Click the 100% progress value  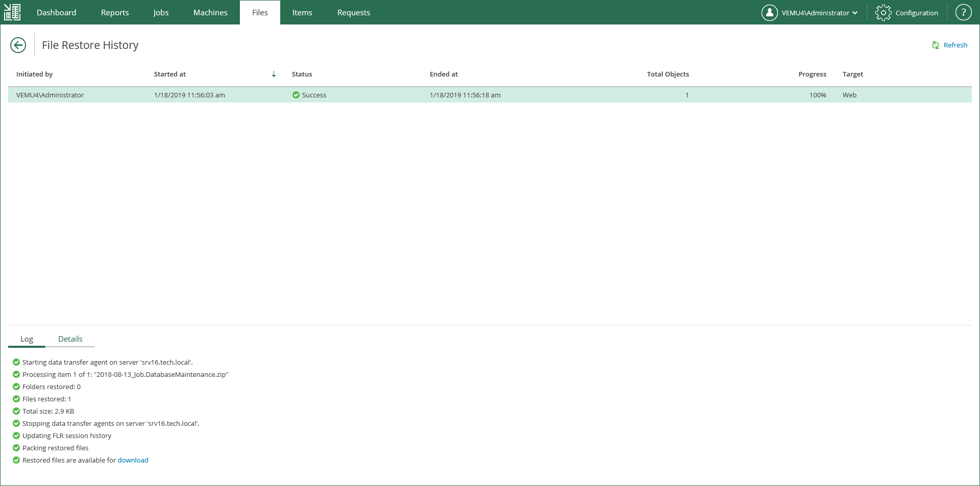(x=818, y=95)
